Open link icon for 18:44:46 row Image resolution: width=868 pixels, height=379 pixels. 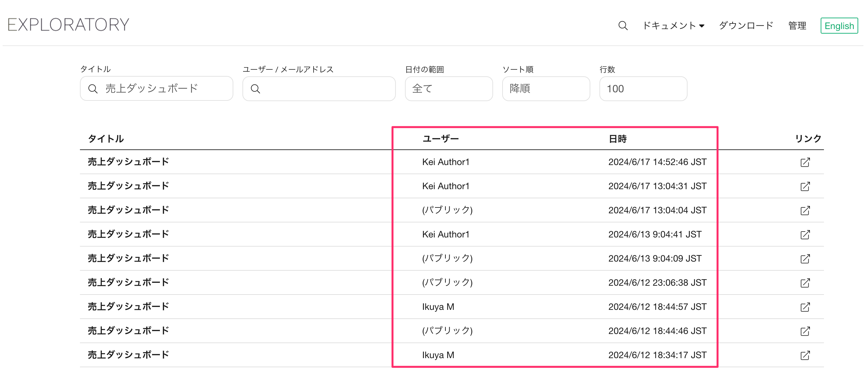click(x=805, y=331)
